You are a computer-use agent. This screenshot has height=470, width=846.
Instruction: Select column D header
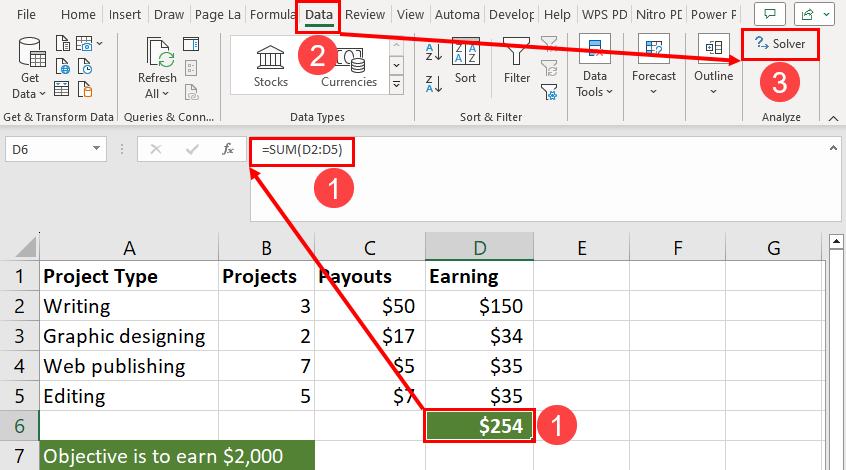click(x=479, y=248)
